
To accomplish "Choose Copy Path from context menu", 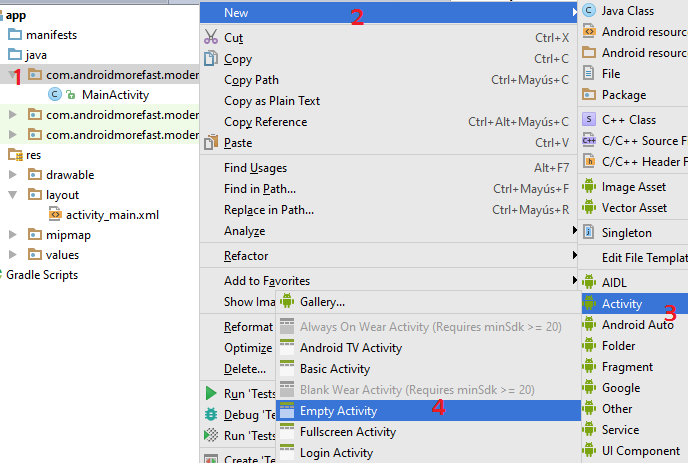I will tap(389, 80).
